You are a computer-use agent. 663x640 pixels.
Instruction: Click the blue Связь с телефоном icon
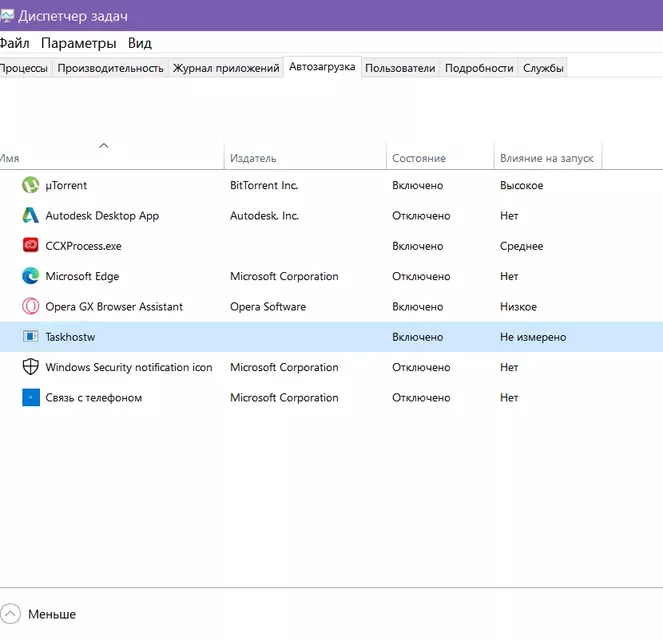click(x=31, y=397)
